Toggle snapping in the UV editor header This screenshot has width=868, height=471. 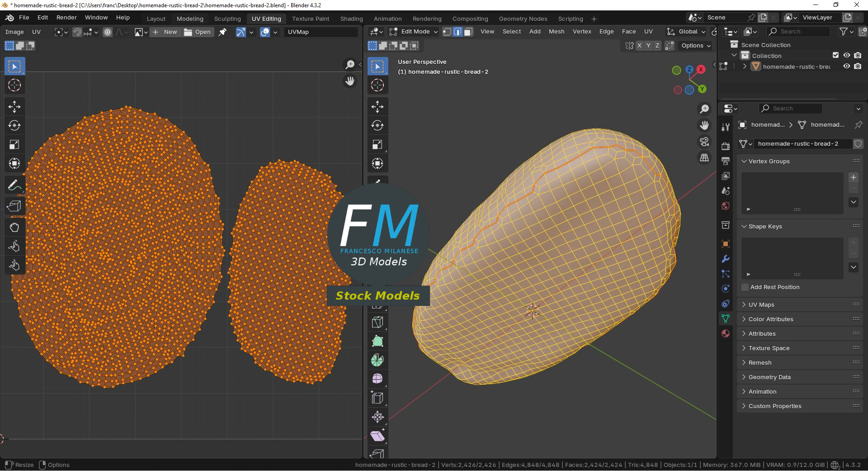pos(77,32)
